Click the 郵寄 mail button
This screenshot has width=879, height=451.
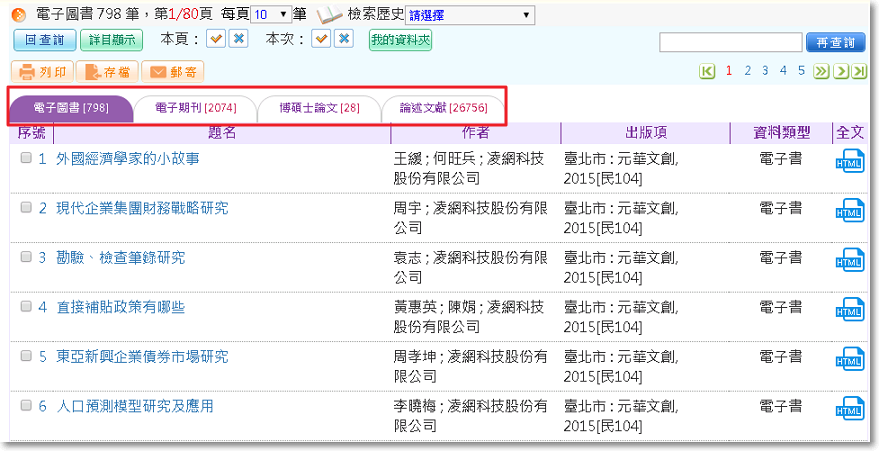[x=173, y=72]
